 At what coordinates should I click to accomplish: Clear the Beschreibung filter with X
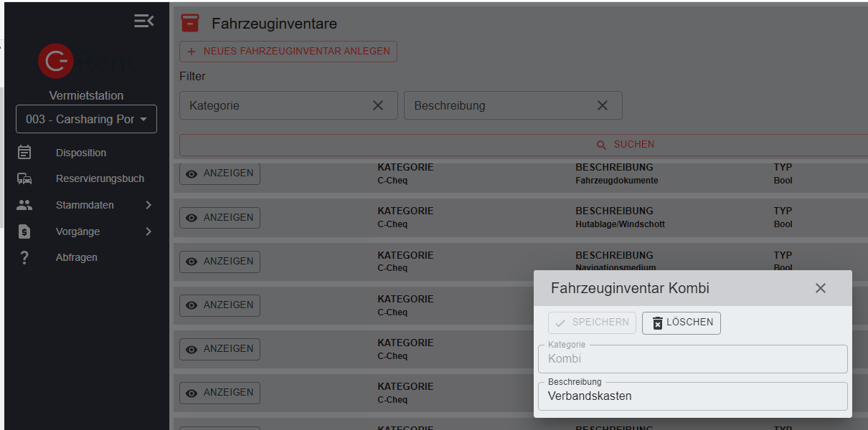603,105
